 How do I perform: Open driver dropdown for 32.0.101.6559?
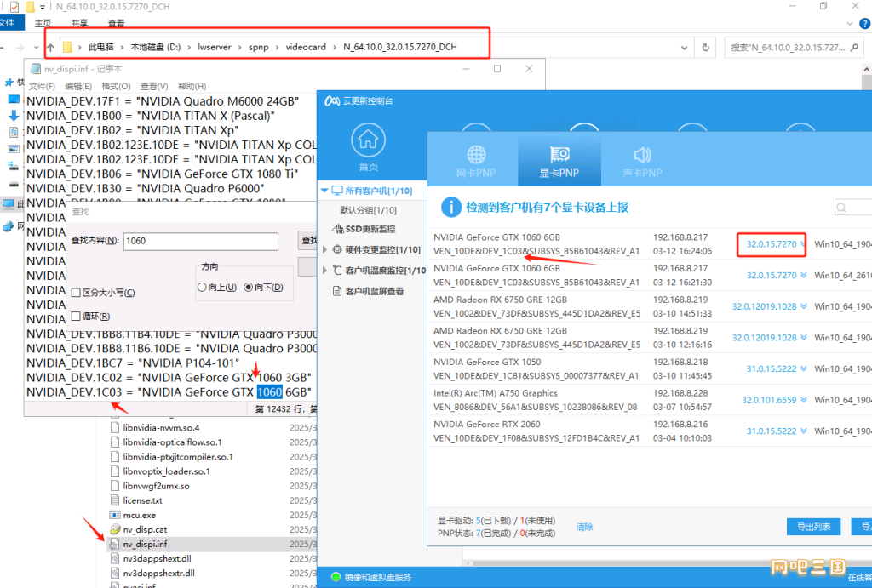(x=802, y=400)
